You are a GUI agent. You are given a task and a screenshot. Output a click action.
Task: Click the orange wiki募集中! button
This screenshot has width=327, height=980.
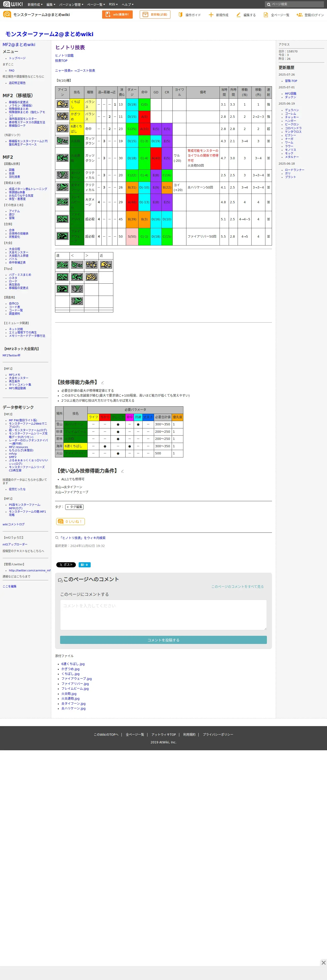point(117,15)
